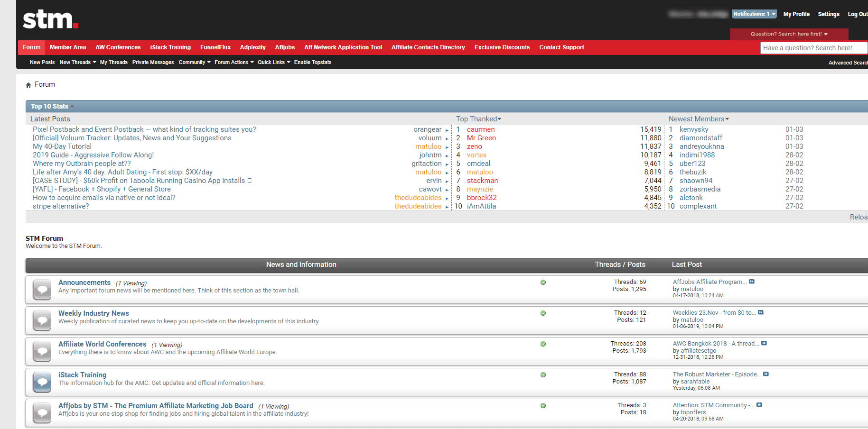868x429 pixels.
Task: Open My Threads link
Action: [114, 62]
